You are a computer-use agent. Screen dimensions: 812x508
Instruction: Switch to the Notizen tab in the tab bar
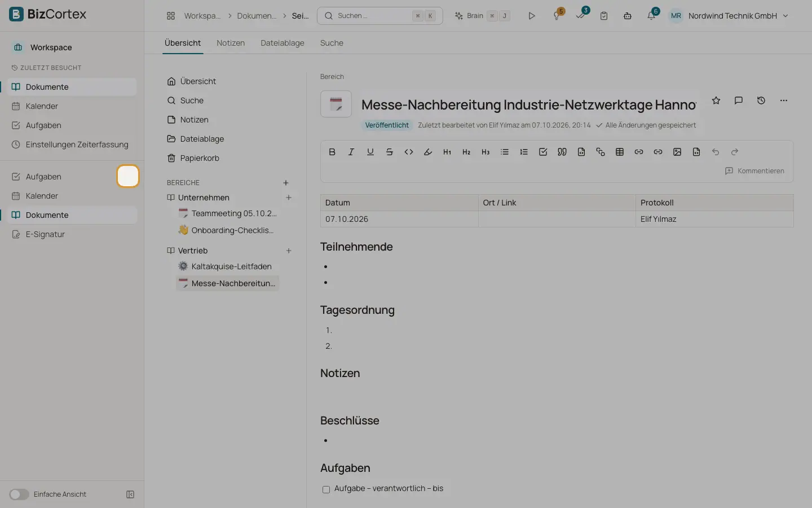pos(231,43)
